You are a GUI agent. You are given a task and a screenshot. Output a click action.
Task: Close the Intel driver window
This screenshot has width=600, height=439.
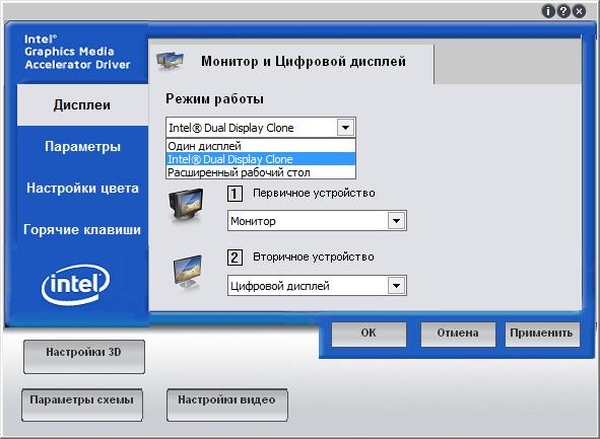pos(579,11)
